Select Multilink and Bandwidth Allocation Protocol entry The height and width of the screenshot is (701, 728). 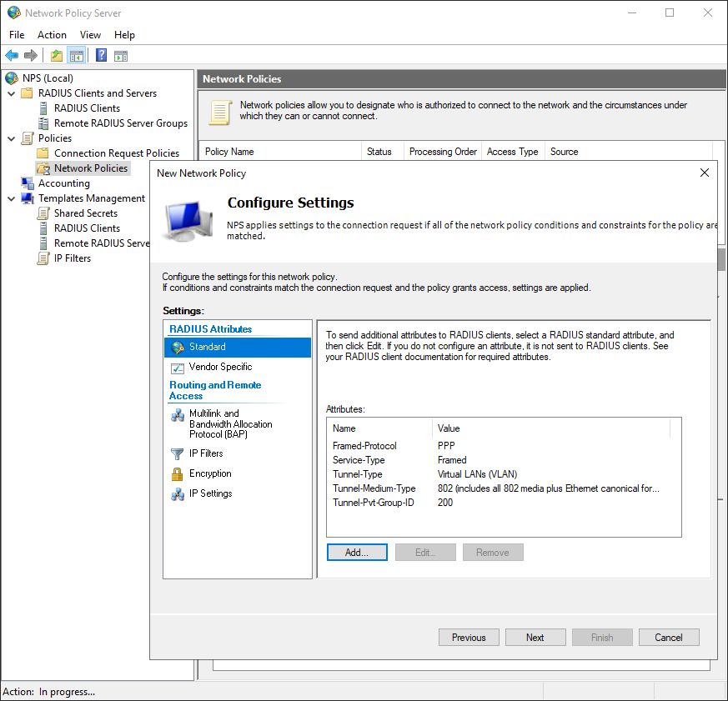click(x=238, y=423)
